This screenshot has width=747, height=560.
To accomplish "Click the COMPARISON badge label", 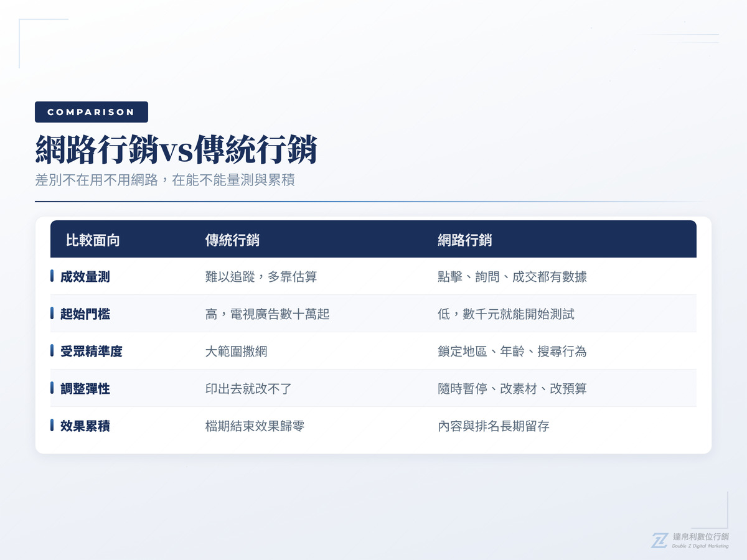I will [92, 112].
